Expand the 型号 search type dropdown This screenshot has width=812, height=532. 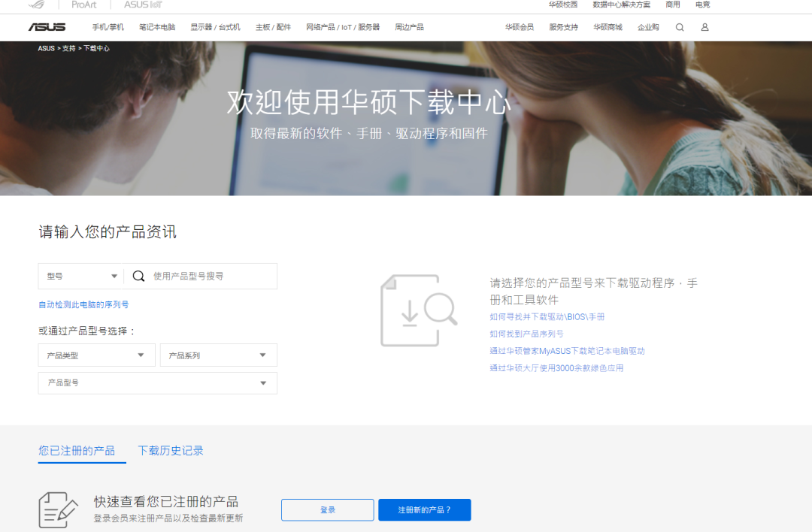click(81, 277)
